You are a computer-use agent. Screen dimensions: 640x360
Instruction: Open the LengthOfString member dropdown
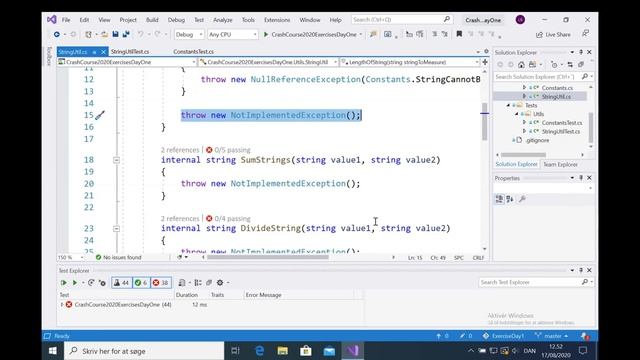click(x=410, y=62)
